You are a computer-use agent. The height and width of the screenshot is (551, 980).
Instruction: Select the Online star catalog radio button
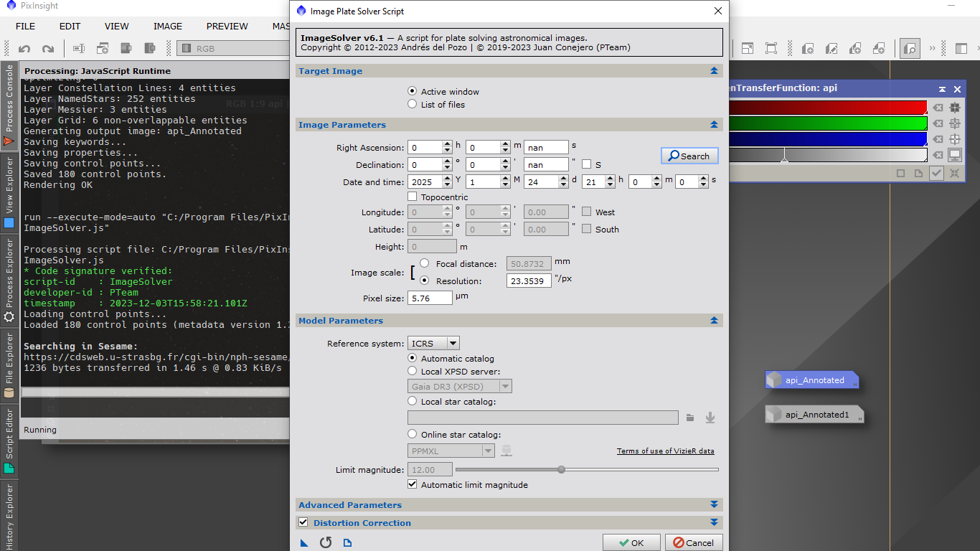412,435
